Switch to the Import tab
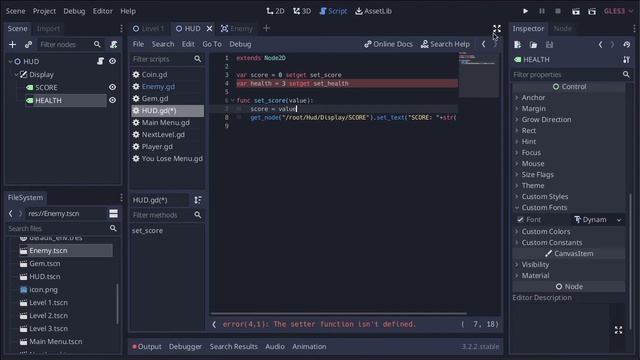640x360 pixels. (x=48, y=29)
